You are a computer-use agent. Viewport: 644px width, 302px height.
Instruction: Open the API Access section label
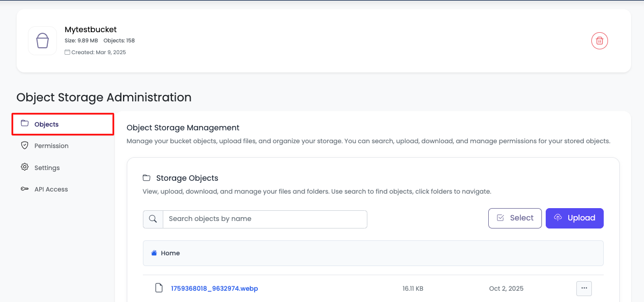[x=51, y=189]
